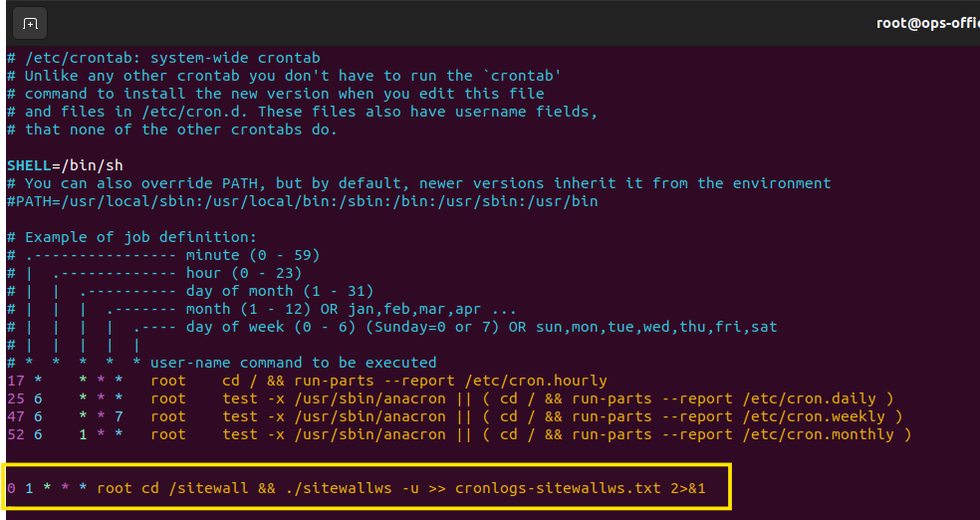Click the minute value 17
Viewport: 980px width, 520px height.
point(16,381)
